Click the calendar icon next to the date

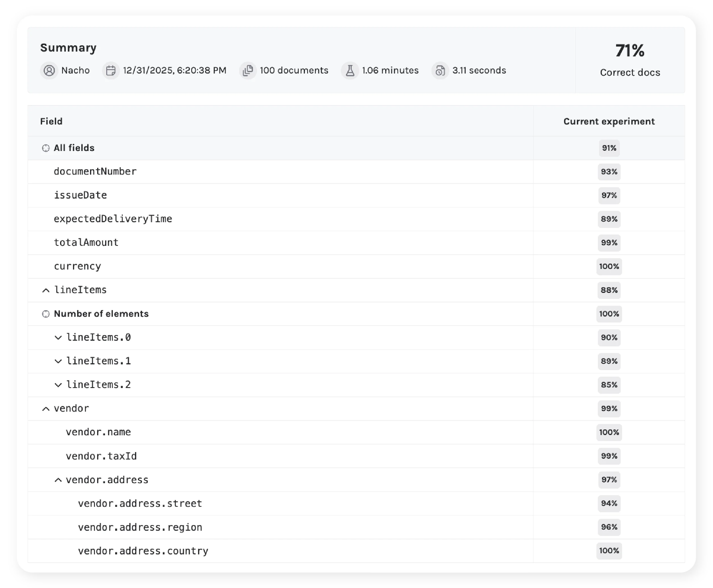coord(111,70)
